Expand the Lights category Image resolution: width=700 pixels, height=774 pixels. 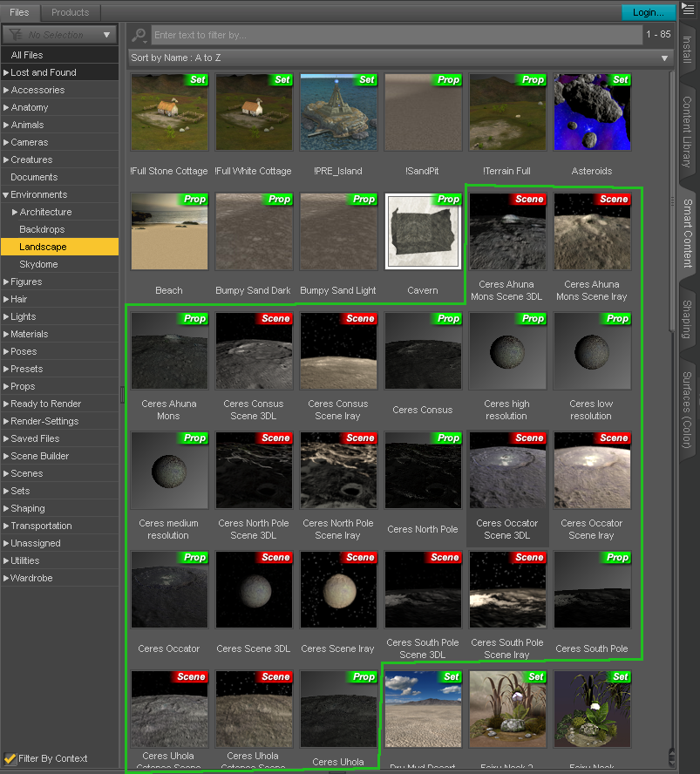pyautogui.click(x=6, y=316)
